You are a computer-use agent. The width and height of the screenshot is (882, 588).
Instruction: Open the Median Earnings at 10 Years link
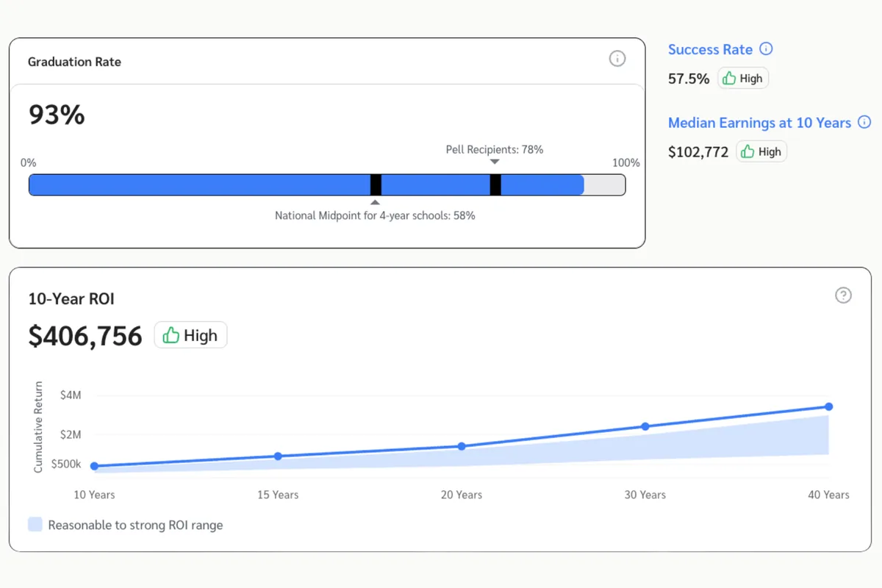[759, 123]
